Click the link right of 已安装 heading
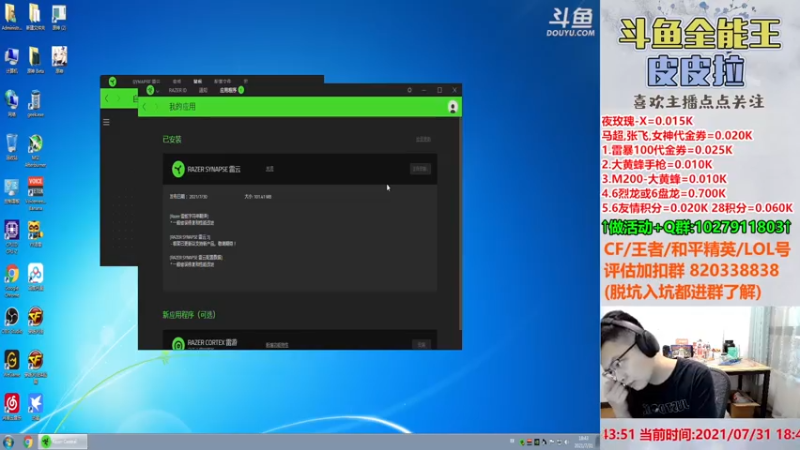 [423, 139]
